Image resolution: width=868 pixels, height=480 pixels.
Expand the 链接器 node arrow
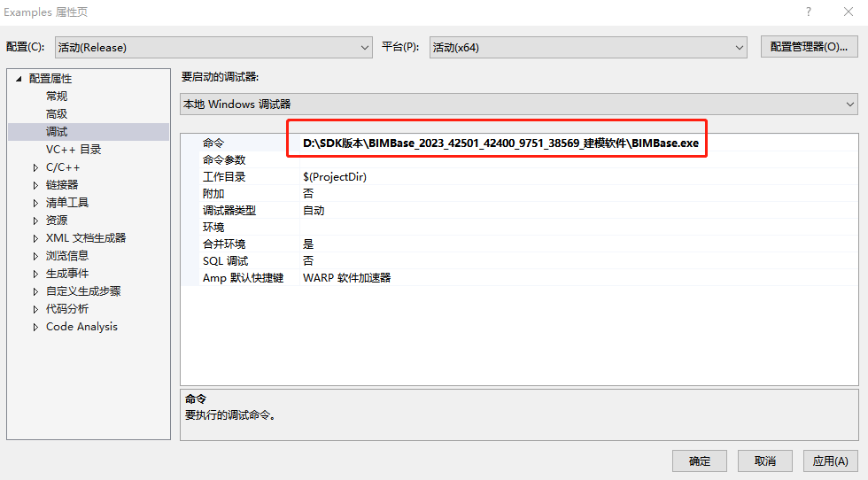[35, 185]
